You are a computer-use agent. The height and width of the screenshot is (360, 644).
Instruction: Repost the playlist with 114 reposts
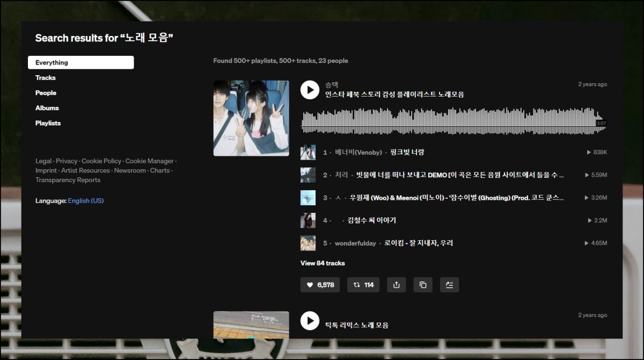pyautogui.click(x=363, y=285)
